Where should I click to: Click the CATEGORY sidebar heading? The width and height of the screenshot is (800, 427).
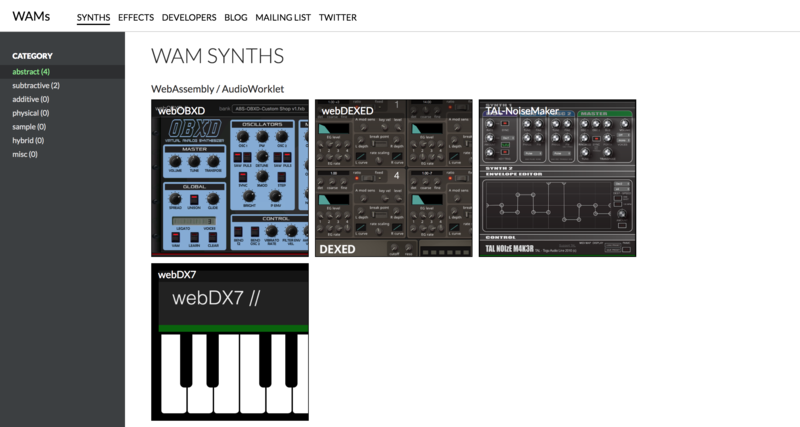pyautogui.click(x=32, y=56)
